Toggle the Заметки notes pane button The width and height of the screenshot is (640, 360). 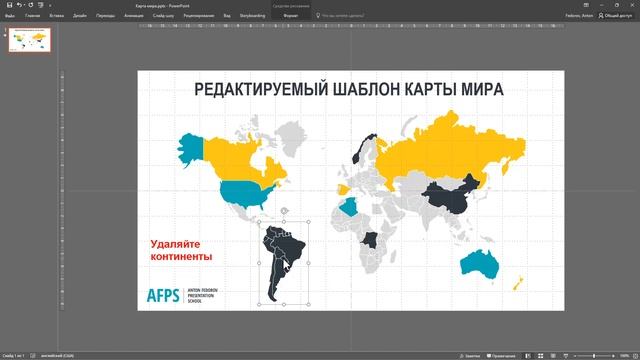(x=469, y=356)
